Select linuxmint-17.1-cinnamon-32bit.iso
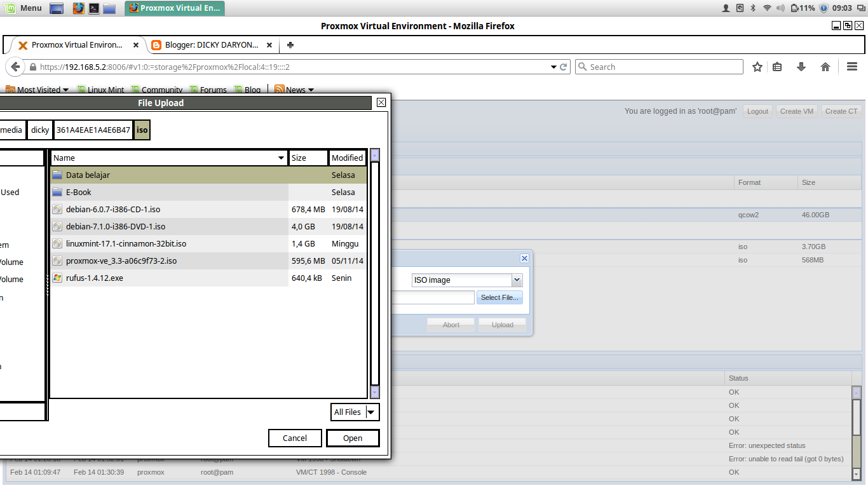This screenshot has width=868, height=488. [x=208, y=243]
